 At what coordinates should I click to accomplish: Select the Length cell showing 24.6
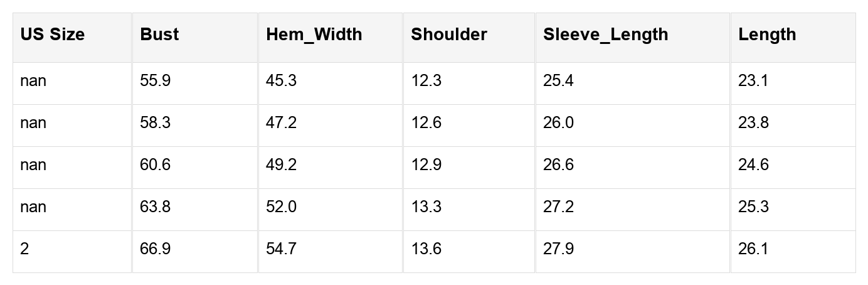click(753, 164)
